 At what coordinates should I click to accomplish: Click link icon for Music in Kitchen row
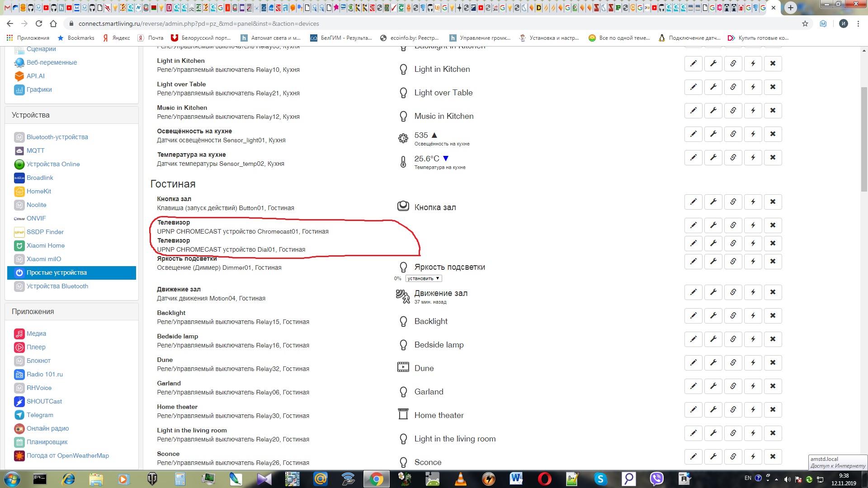pos(733,111)
